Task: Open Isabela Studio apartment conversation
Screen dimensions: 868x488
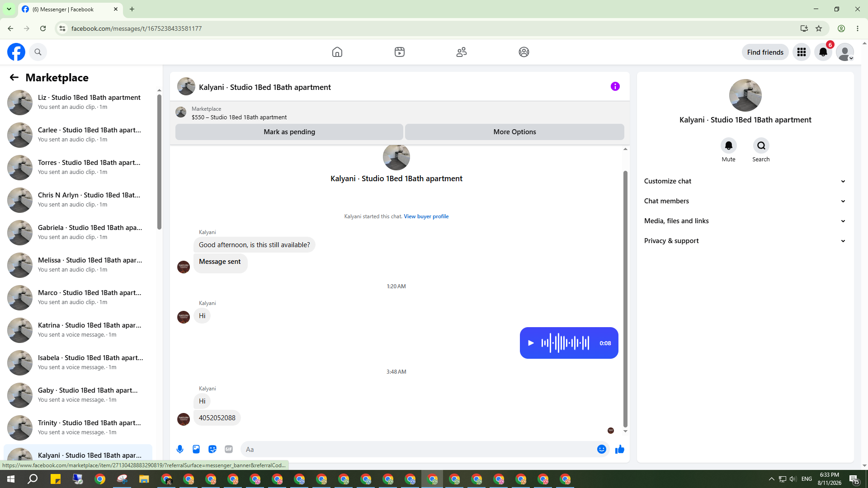Action: (78, 362)
